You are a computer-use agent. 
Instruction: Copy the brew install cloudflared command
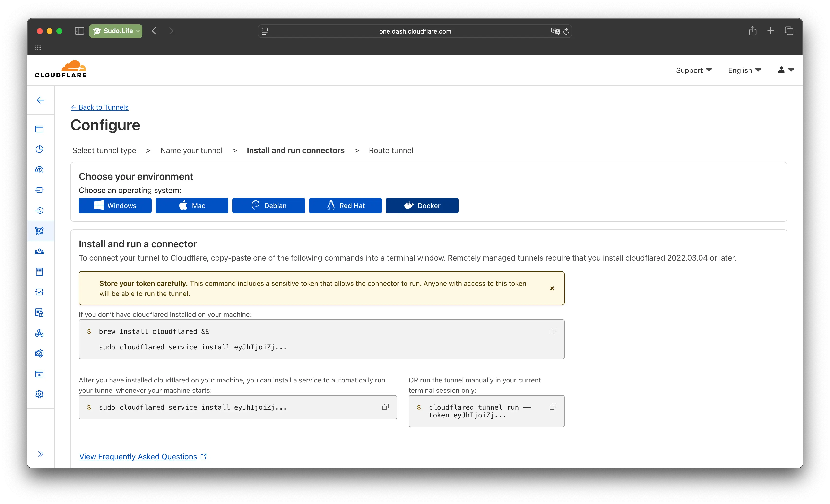tap(553, 331)
